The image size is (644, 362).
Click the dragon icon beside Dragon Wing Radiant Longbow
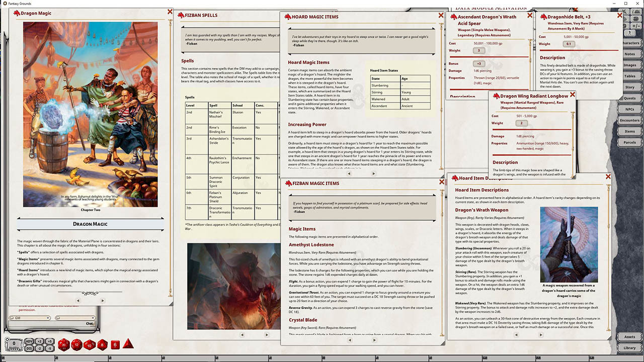point(496,96)
